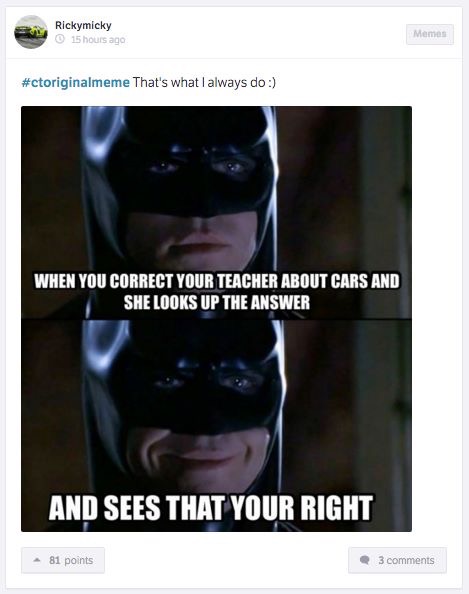
Task: Click Rickymicky's round car profile avatar
Action: coord(31,32)
